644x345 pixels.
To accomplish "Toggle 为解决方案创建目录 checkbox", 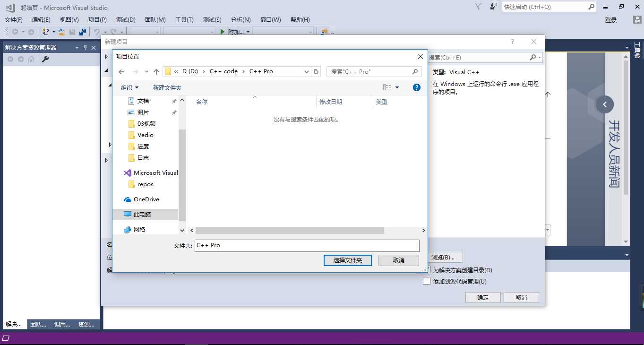I will click(x=427, y=270).
